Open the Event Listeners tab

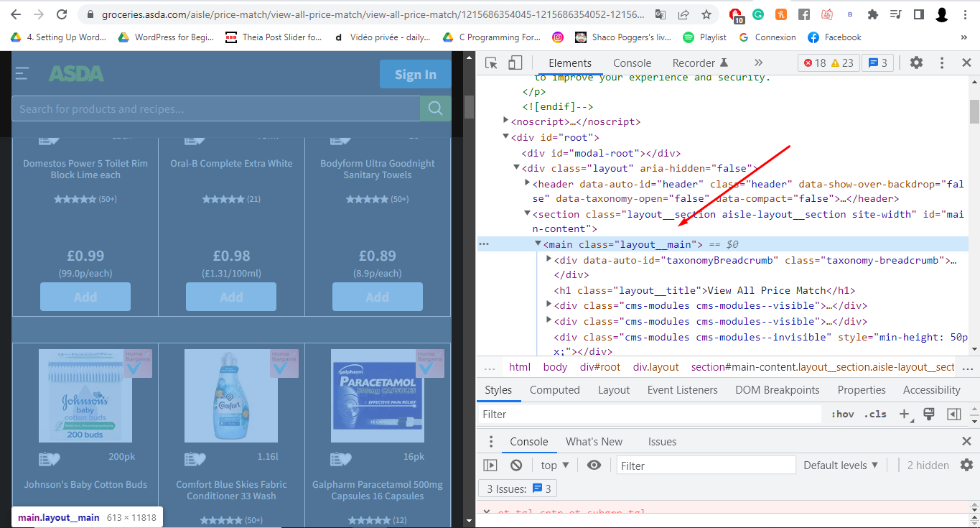pos(682,390)
